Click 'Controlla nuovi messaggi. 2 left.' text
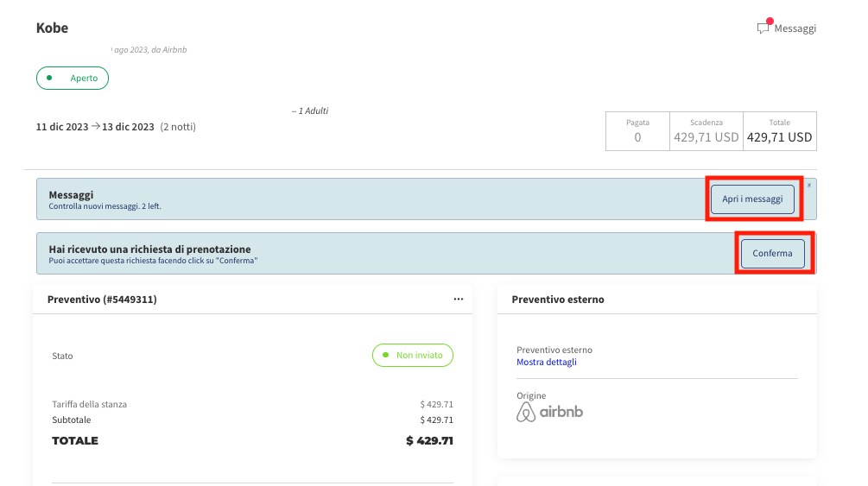 (x=105, y=206)
